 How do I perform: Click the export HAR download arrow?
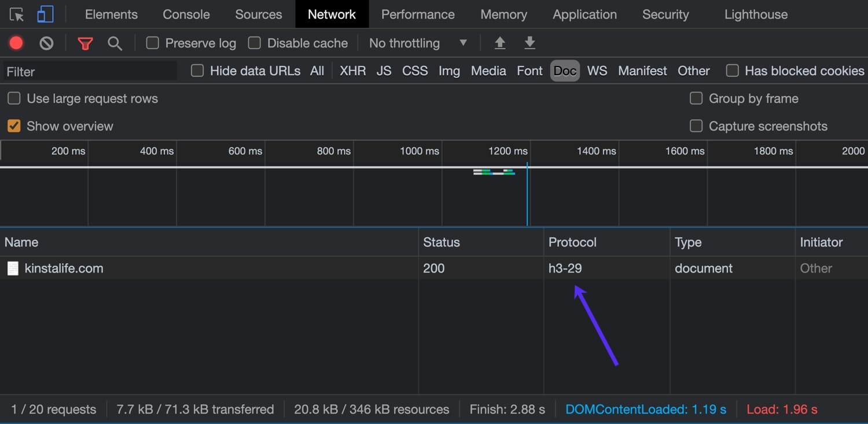(529, 43)
